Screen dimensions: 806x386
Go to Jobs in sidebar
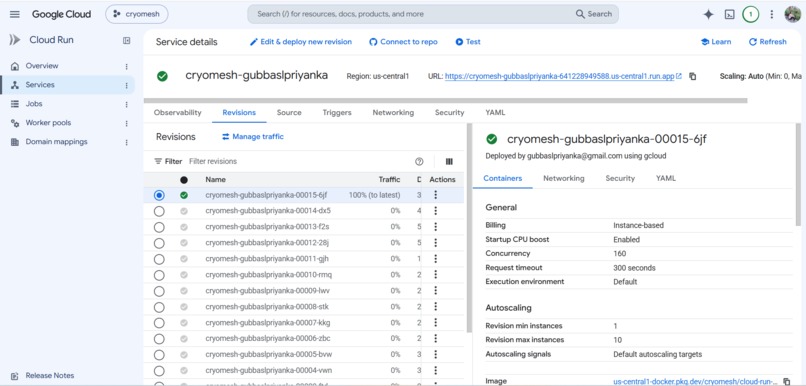click(x=34, y=104)
